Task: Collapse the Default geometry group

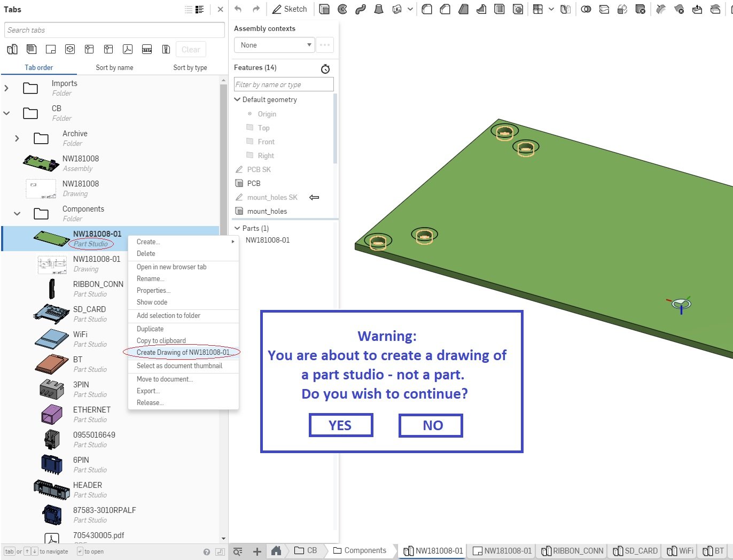Action: (238, 99)
